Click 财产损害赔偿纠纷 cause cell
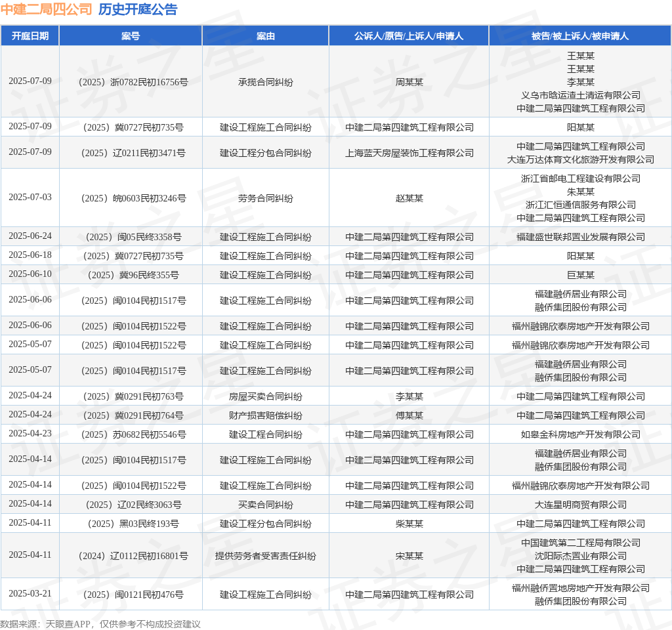 [x=266, y=415]
